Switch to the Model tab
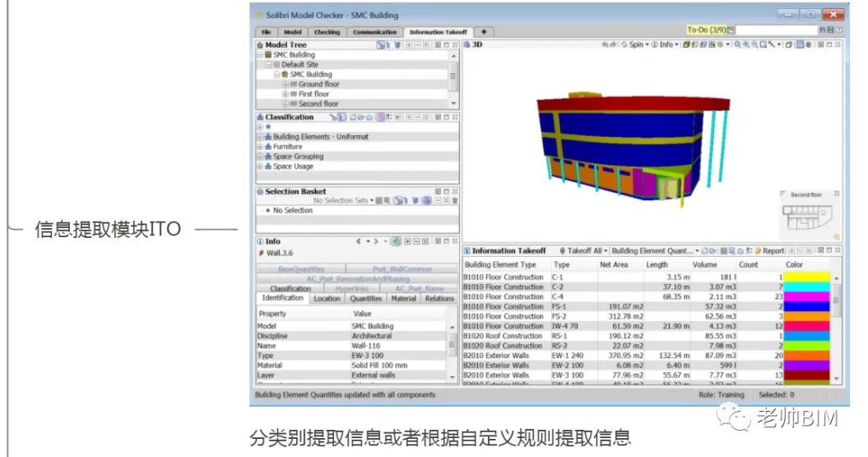This screenshot has height=457, width=868. [x=292, y=32]
